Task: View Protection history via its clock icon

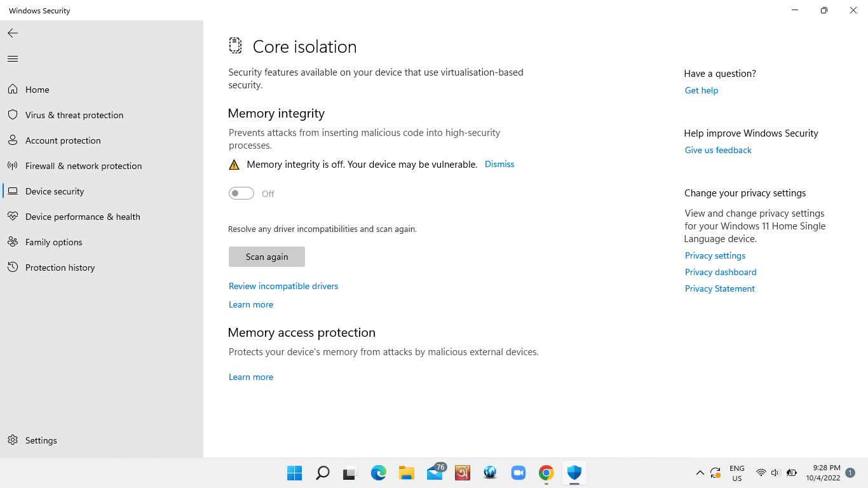Action: [13, 268]
